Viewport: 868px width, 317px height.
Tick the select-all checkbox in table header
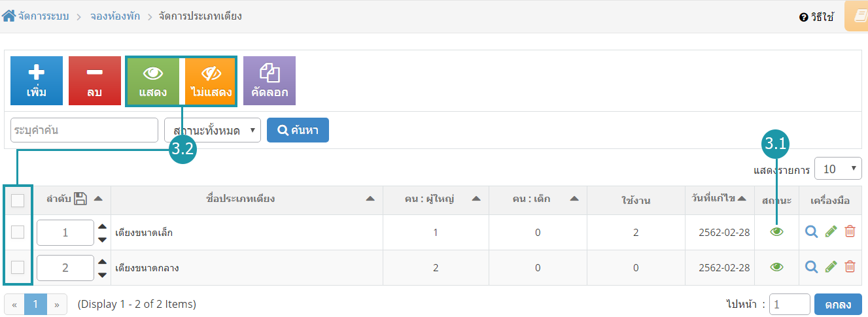pos(18,201)
